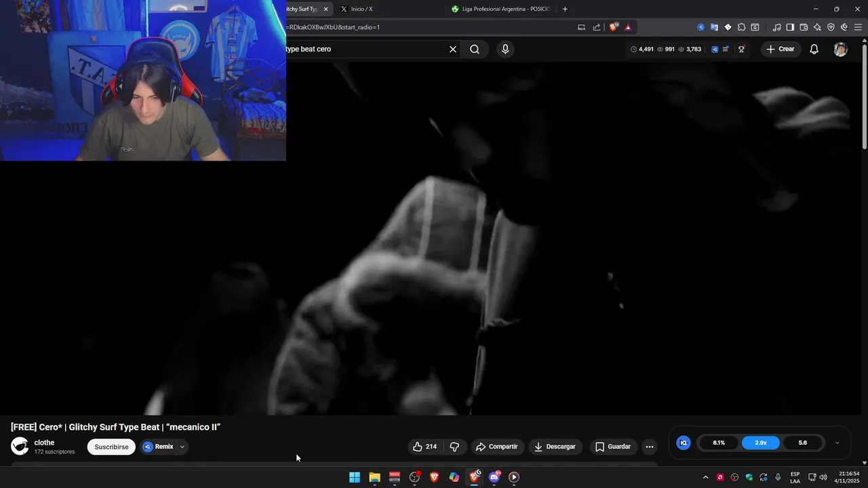Screen dimensions: 868x488
Task: Open Brave Rewards triangle icon
Action: point(628,27)
